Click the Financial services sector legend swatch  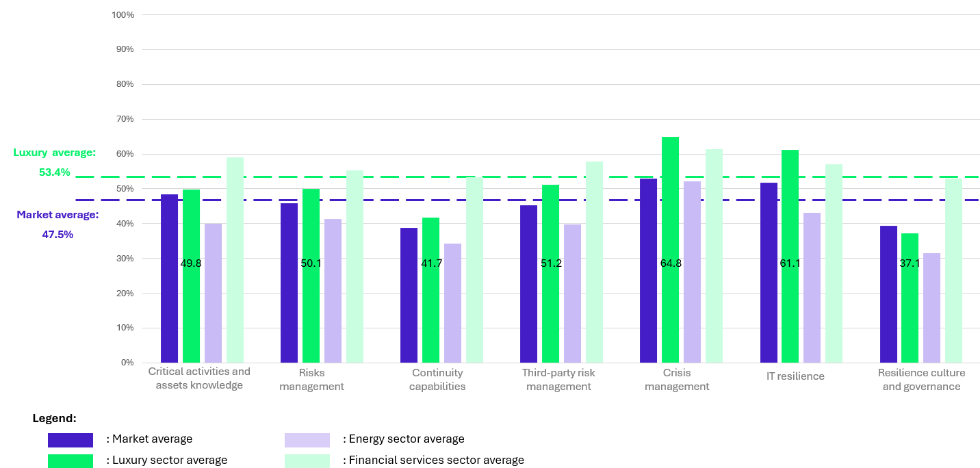click(x=307, y=460)
